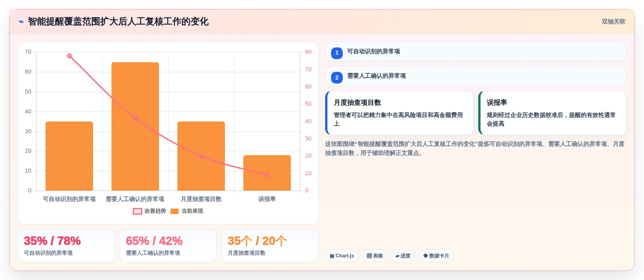The height and width of the screenshot is (280, 644).
Task: Click the 65% / 42% stat card
Action: [168, 246]
